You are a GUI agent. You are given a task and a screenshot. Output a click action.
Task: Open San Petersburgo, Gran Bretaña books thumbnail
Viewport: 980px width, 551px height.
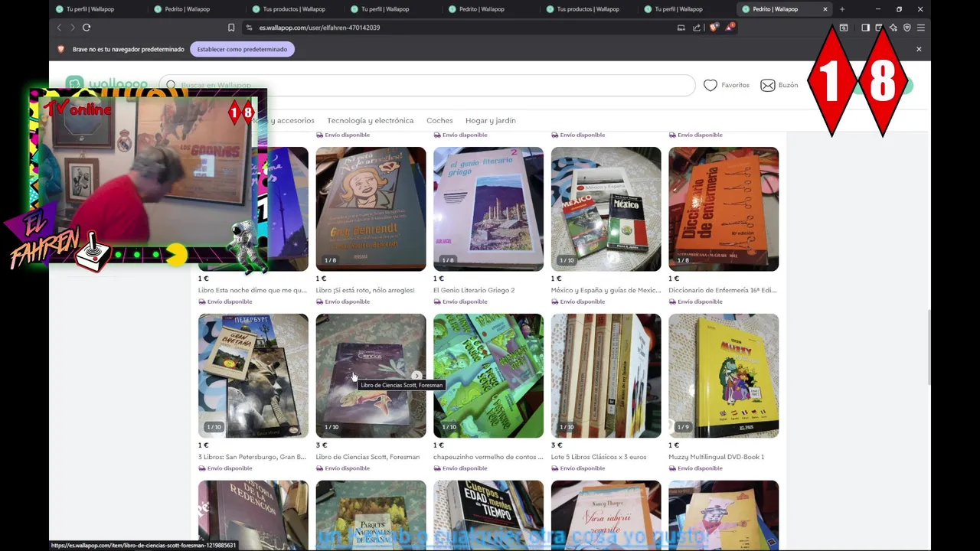pyautogui.click(x=253, y=376)
